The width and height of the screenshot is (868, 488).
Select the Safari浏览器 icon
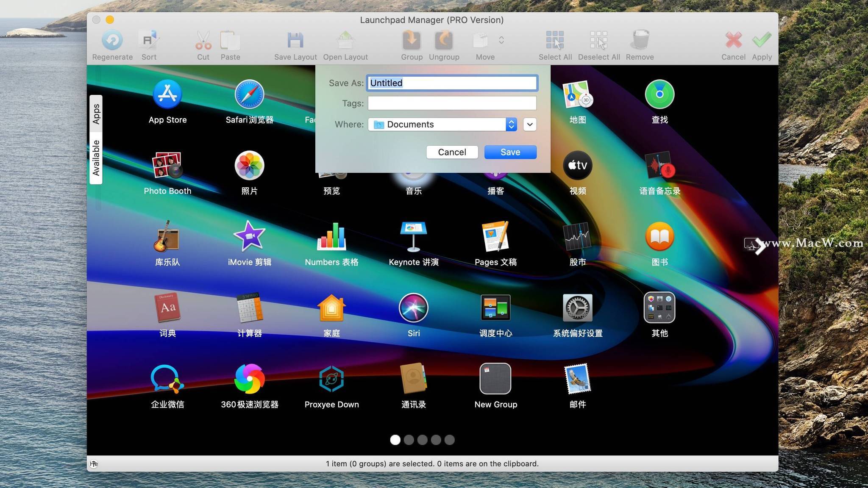coord(249,94)
